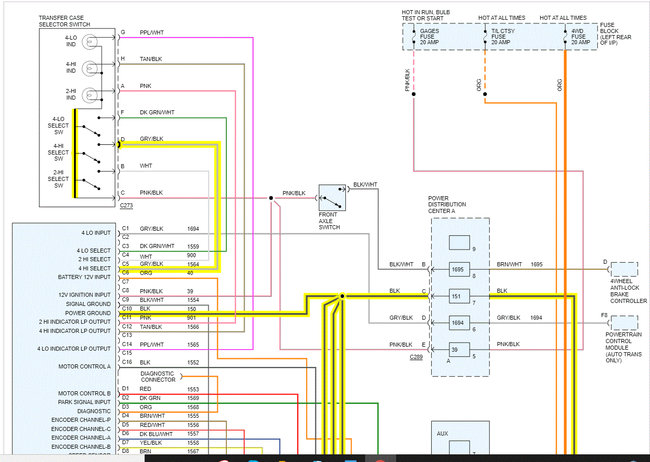Click the T/L CTSY FUSE 20 AMP label

coord(503,36)
